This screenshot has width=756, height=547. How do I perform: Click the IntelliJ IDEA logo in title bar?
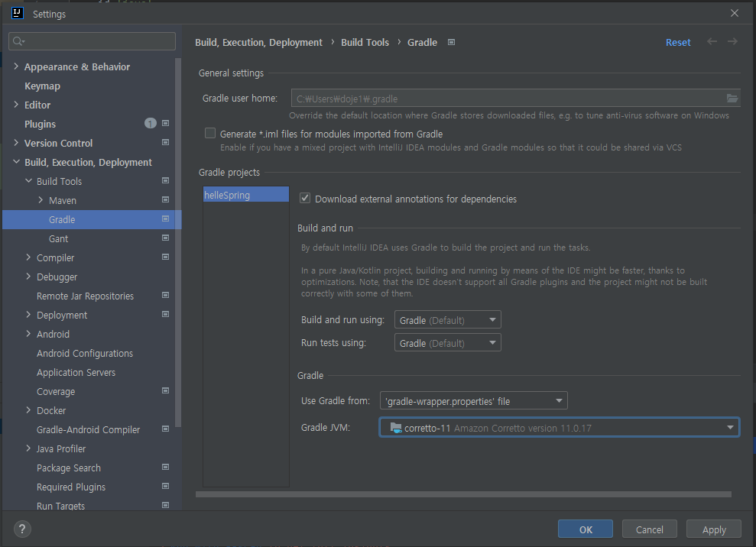pos(18,13)
